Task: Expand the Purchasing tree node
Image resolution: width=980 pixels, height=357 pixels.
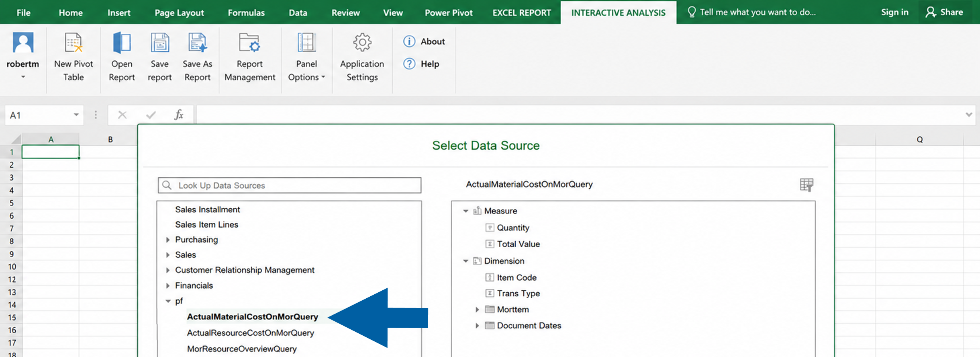Action: (x=168, y=240)
